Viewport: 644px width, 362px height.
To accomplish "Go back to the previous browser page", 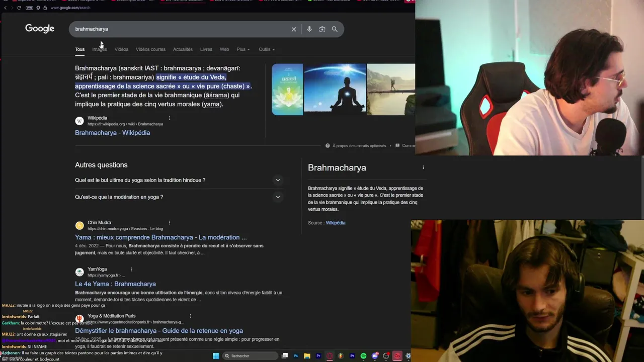I will (x=5, y=8).
